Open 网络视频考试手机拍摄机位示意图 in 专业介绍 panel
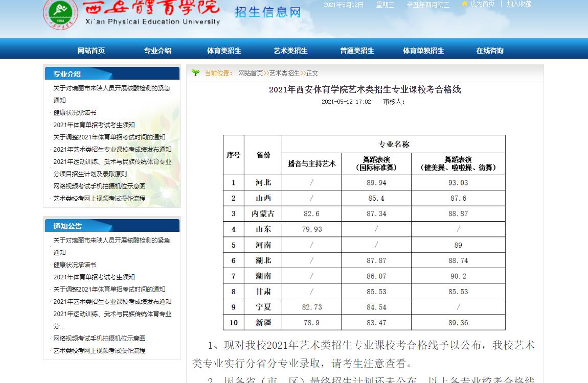 (x=99, y=186)
